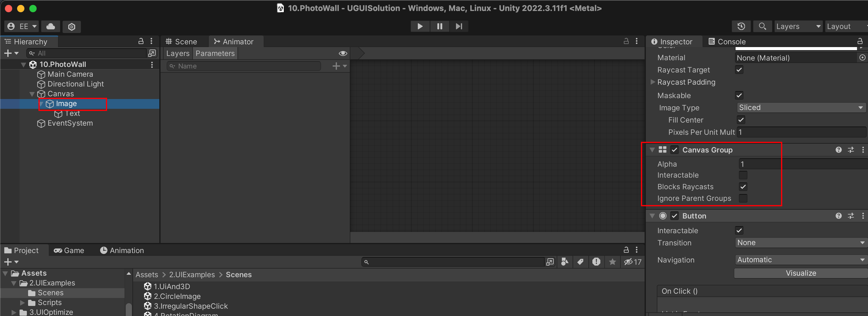Viewport: 868px width, 316px height.
Task: Open the Transition dropdown
Action: (800, 242)
